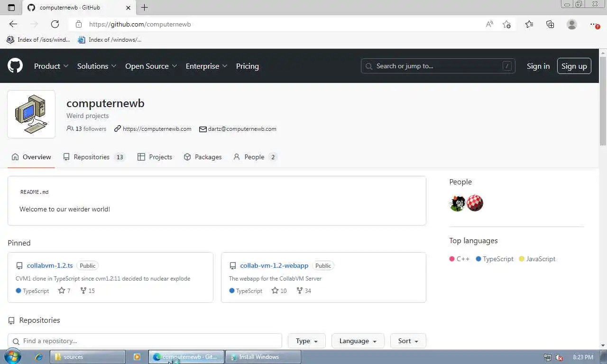Open the Sort dropdown
The image size is (607, 364).
click(x=408, y=341)
